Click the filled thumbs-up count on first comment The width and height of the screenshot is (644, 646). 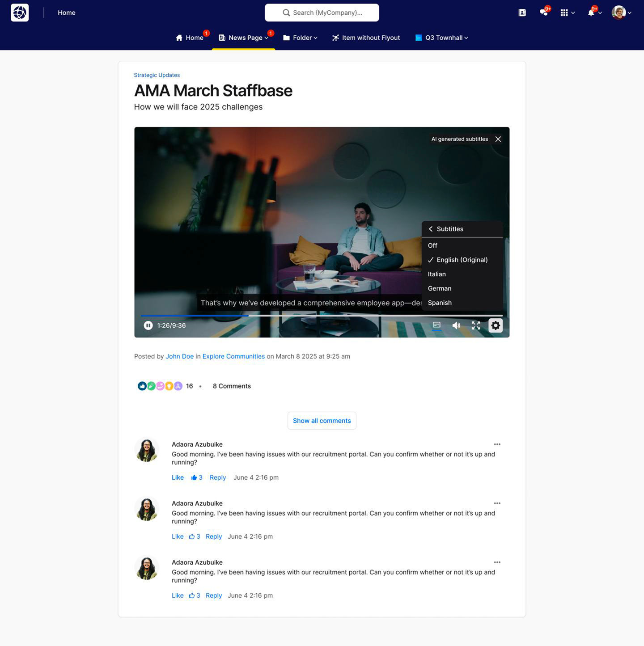(197, 477)
